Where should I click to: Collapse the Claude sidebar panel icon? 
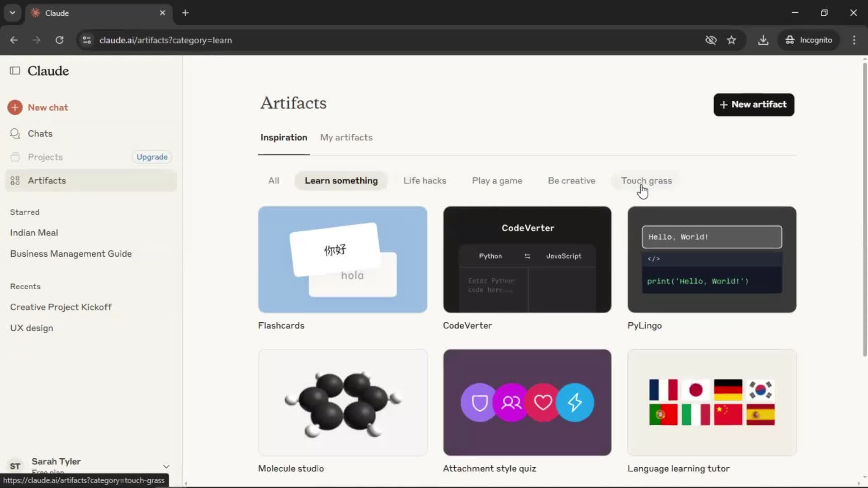coord(15,70)
